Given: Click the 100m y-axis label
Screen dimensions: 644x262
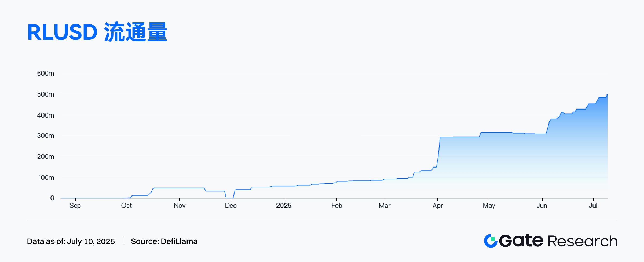Looking at the screenshot, I should pyautogui.click(x=46, y=178).
